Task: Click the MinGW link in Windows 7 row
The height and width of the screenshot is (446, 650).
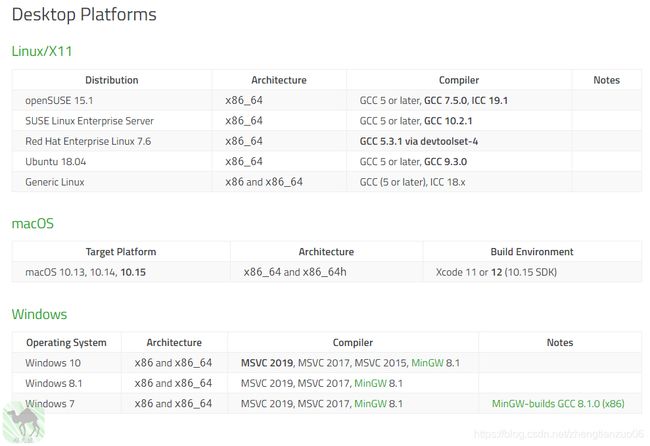Action: (370, 404)
